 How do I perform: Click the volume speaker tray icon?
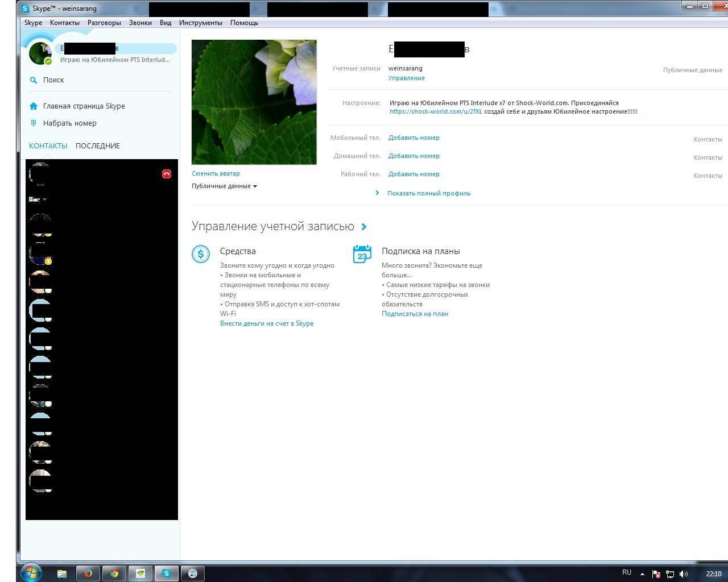click(x=684, y=574)
